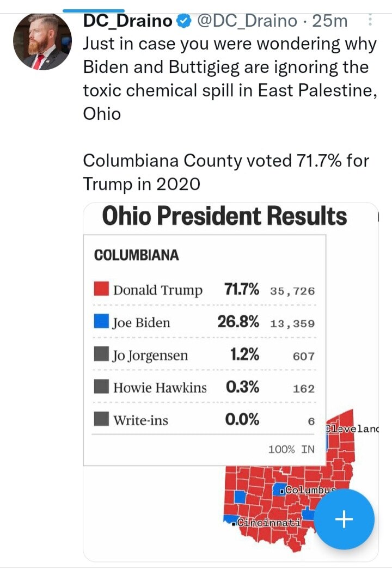Tap the Cincinnati marker on the map
The width and height of the screenshot is (392, 569).
(x=234, y=523)
